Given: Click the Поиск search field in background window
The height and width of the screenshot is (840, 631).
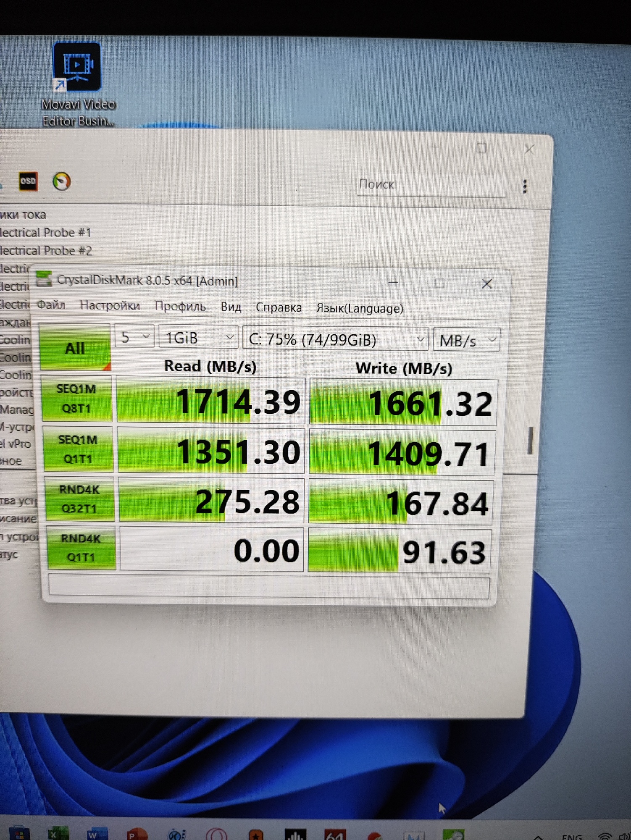Looking at the screenshot, I should (431, 185).
